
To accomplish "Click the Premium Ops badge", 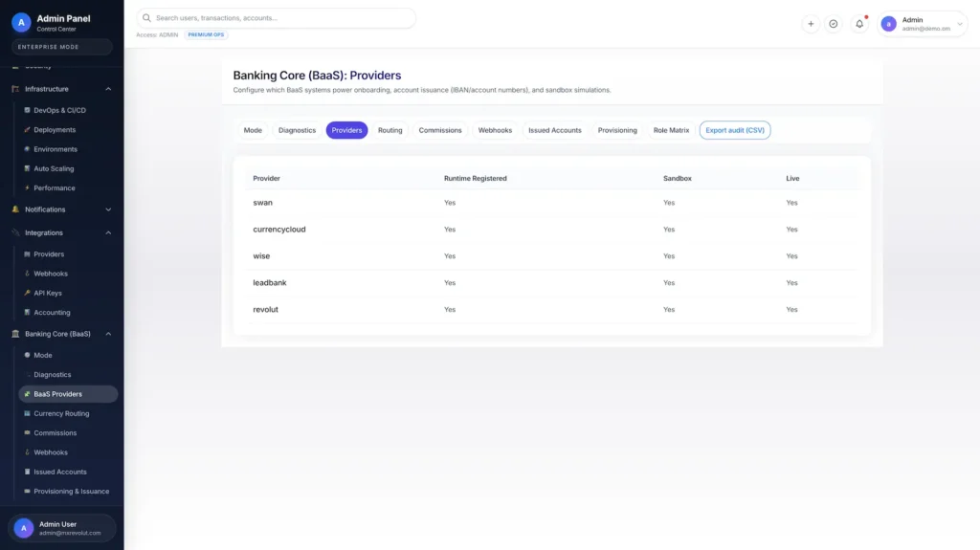I will [207, 35].
